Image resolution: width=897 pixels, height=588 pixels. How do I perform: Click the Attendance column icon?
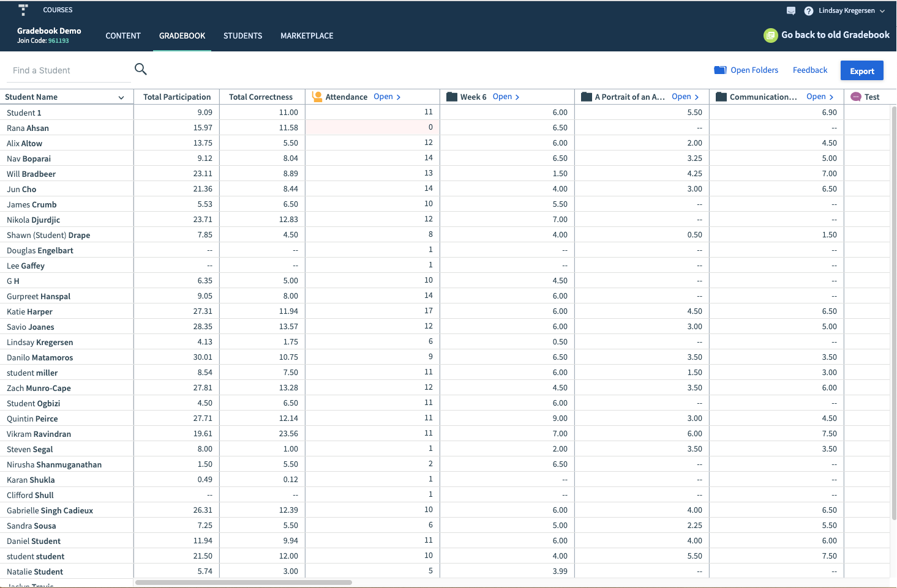click(x=317, y=97)
